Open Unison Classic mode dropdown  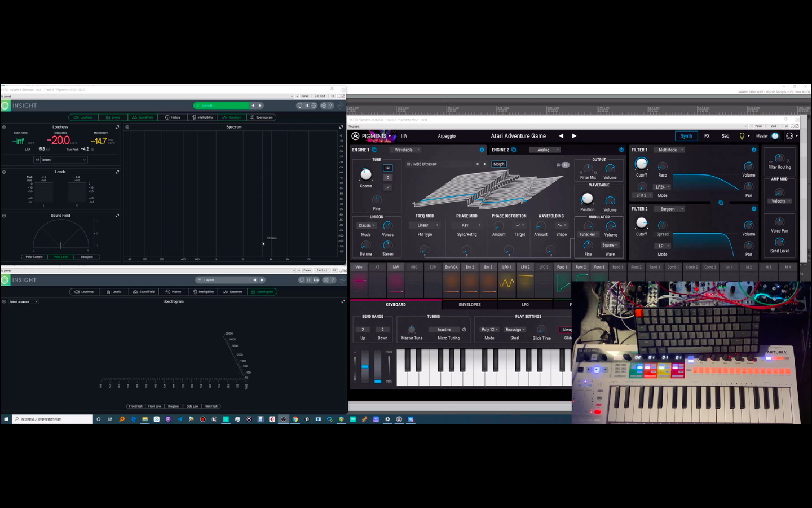click(367, 225)
